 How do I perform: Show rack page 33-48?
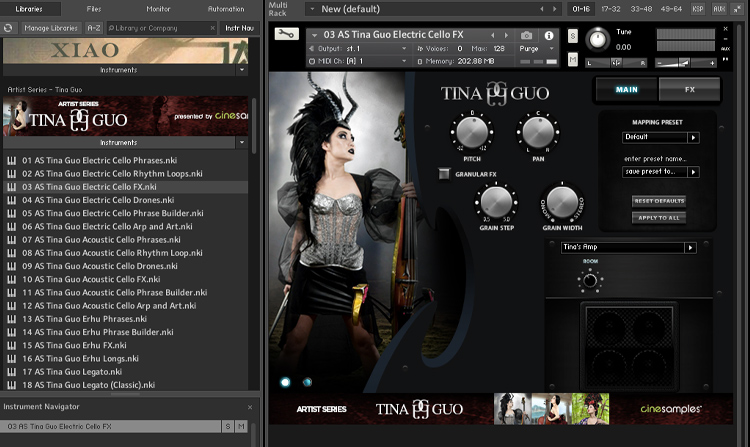640,9
